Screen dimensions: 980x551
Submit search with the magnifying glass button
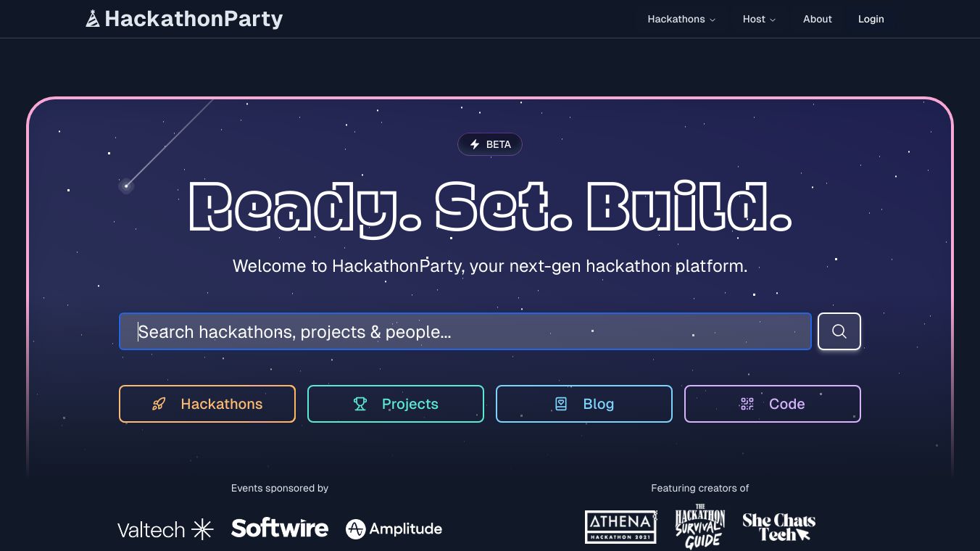point(839,331)
